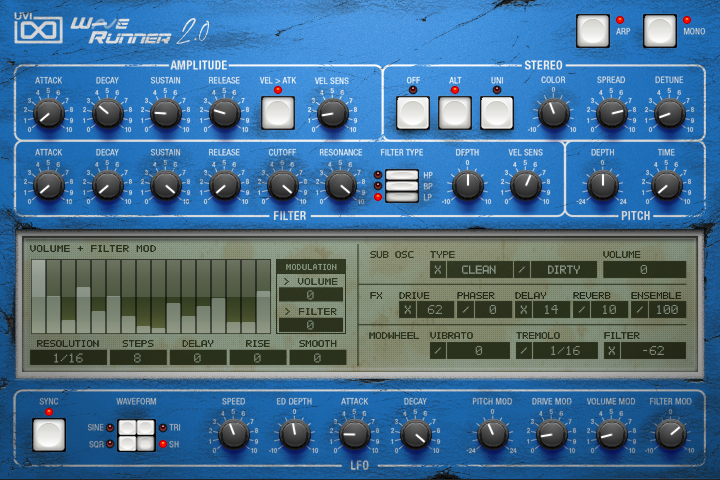The width and height of the screenshot is (720, 480).
Task: Click the RISE value field
Action: [x=258, y=358]
